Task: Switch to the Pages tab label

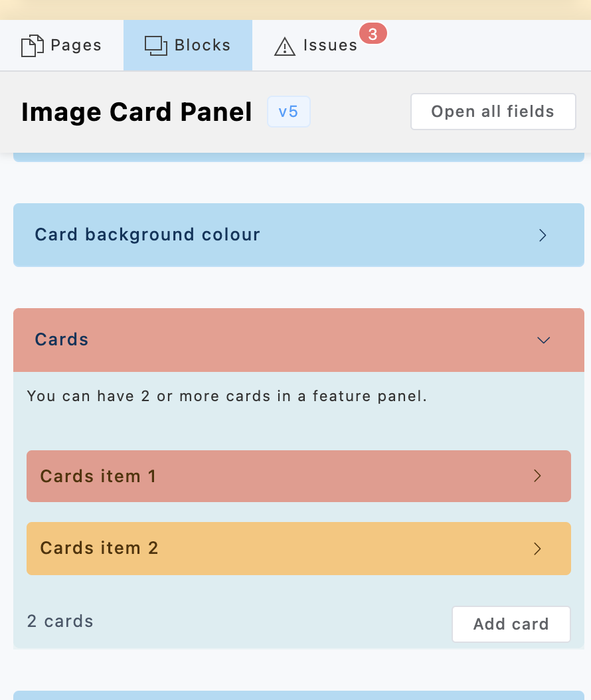Action: [x=76, y=45]
